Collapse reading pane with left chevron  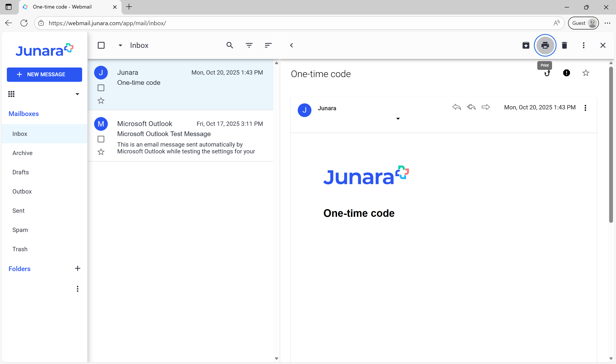(292, 45)
